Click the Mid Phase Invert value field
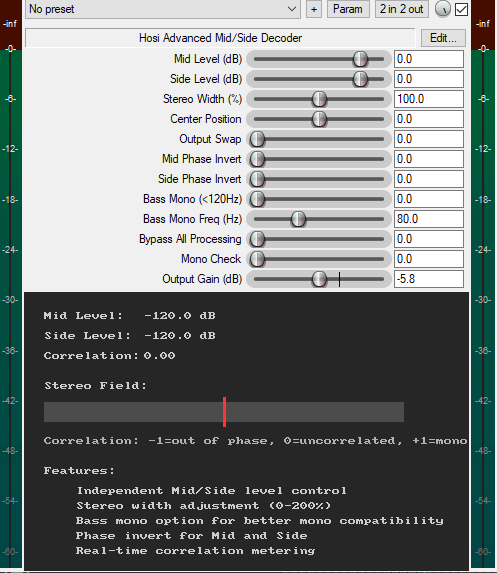The image size is (497, 573). click(429, 159)
